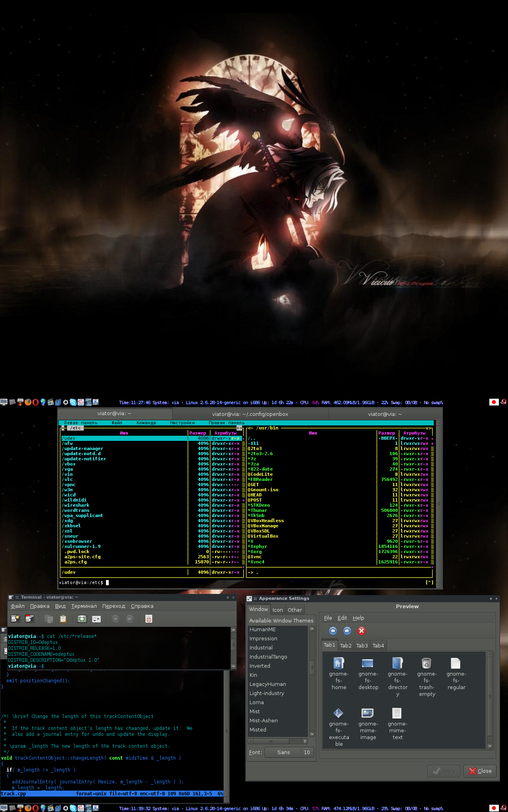Select the Light-industry window theme

coord(278,693)
